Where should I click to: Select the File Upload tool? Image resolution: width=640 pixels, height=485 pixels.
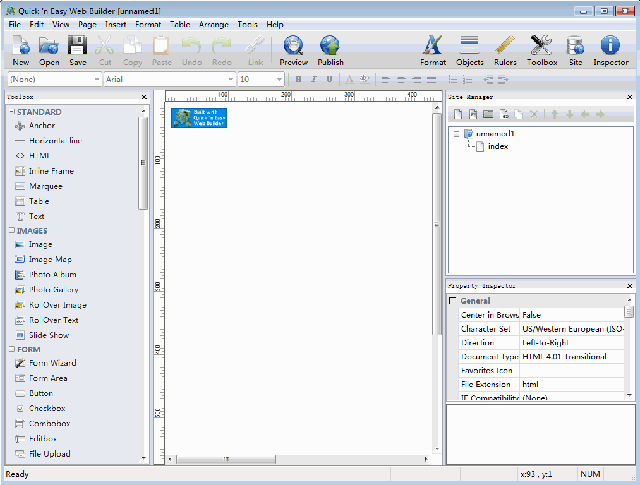click(x=42, y=454)
